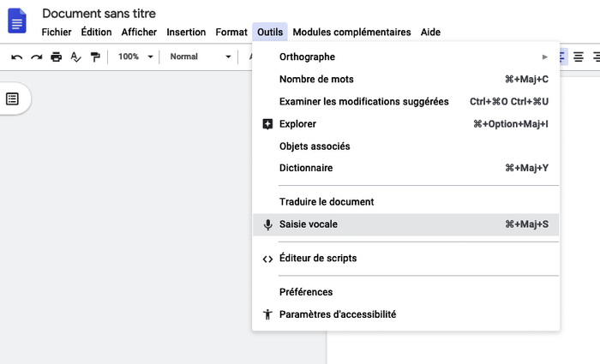Image resolution: width=600 pixels, height=364 pixels.
Task: Click the spell check icon in toolbar
Action: pos(75,57)
